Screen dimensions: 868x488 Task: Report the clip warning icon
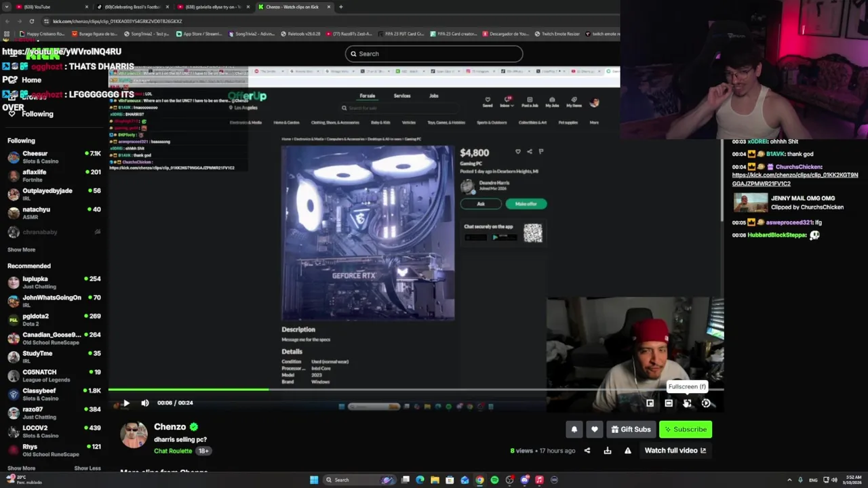(x=628, y=450)
